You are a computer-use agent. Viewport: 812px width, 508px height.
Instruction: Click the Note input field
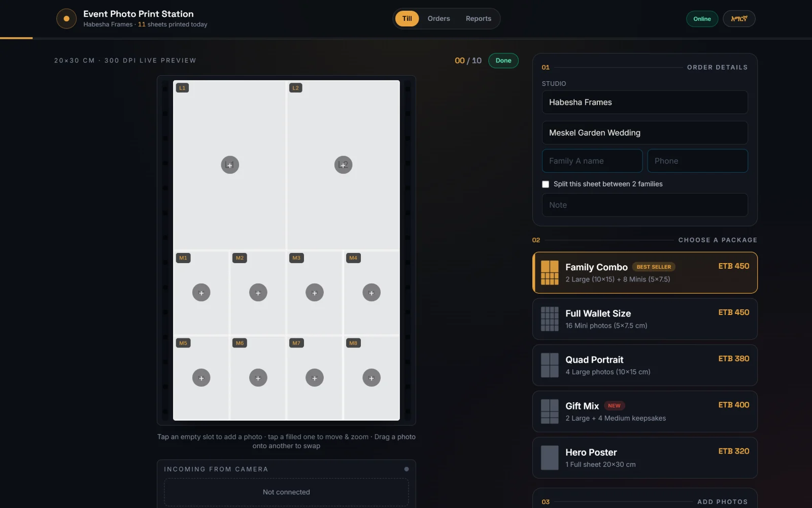click(645, 205)
